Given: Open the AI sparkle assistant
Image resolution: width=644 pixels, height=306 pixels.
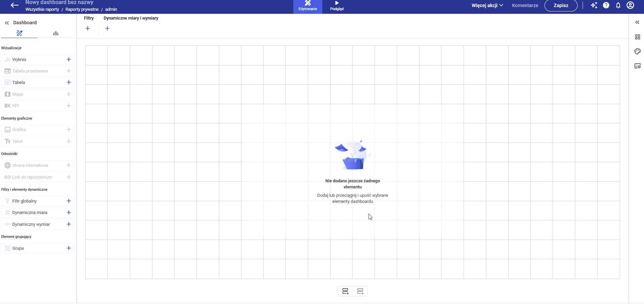Looking at the screenshot, I should pyautogui.click(x=594, y=5).
